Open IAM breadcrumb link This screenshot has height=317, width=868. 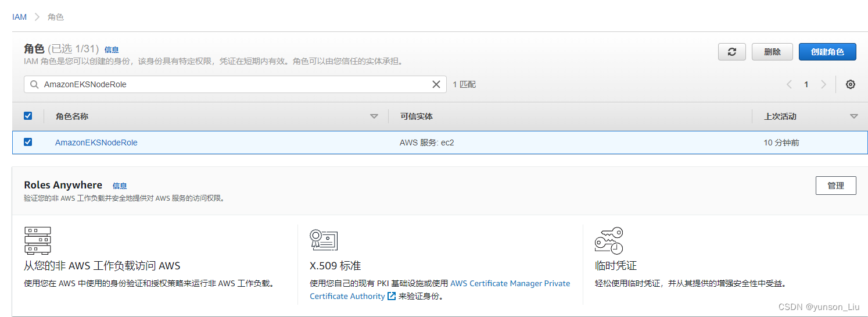click(20, 17)
